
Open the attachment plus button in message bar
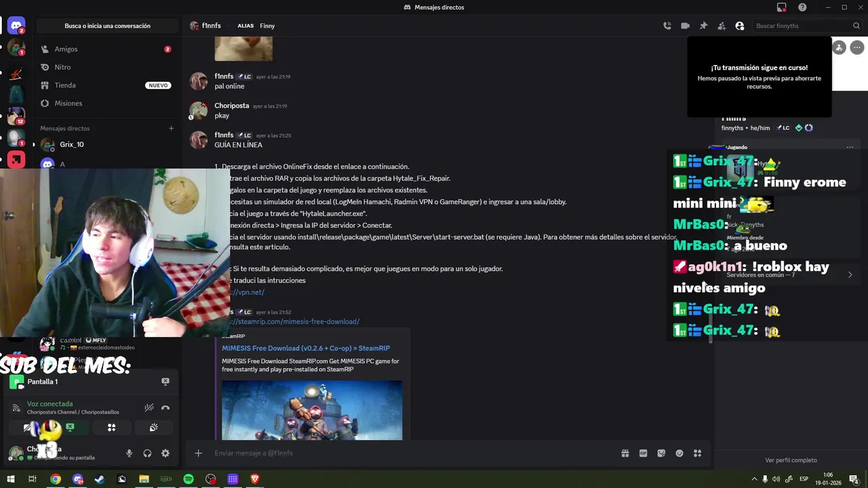pos(198,453)
